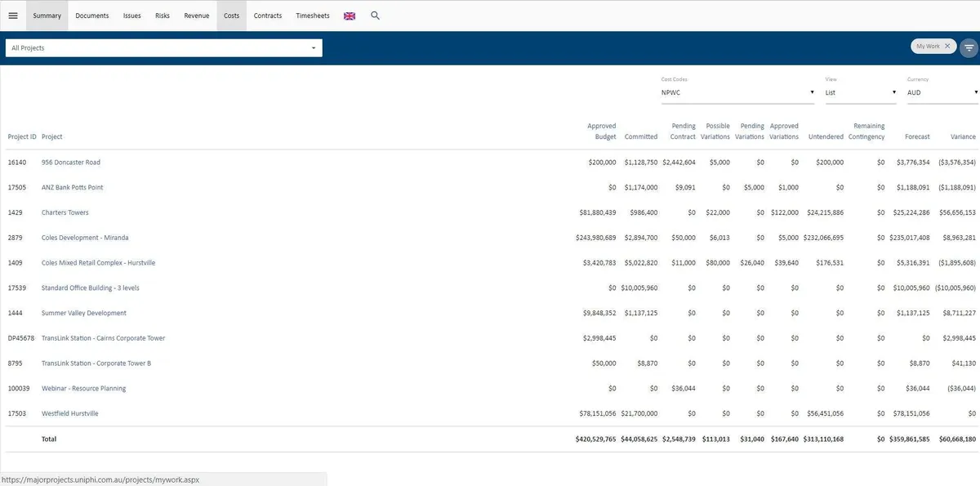The width and height of the screenshot is (980, 486).
Task: Open the filter options round button
Action: coord(969,47)
